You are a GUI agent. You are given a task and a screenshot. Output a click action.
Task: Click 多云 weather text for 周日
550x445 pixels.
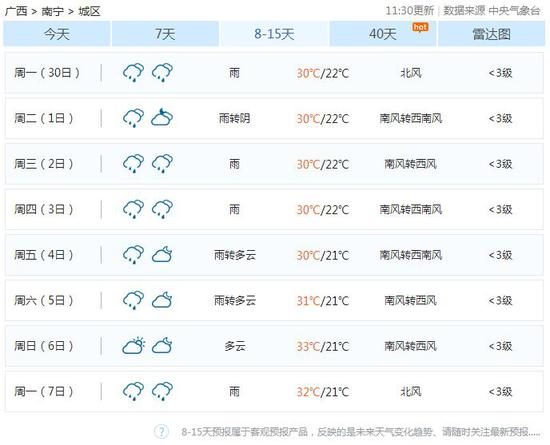coord(235,346)
